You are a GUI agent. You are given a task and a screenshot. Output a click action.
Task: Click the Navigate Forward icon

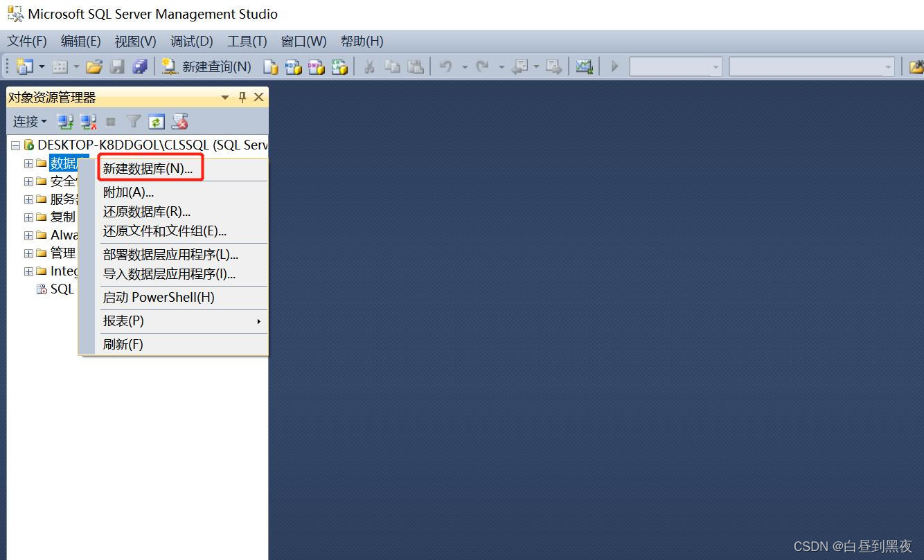point(553,66)
